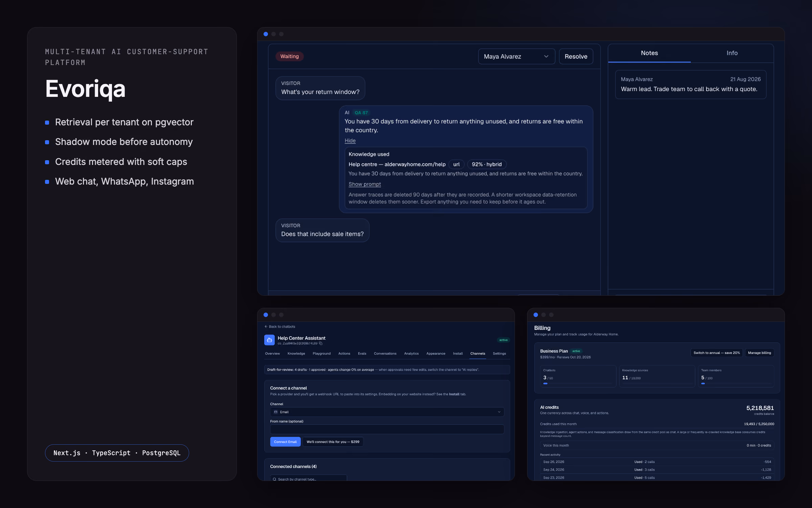Click the back arrow beside Back to chatbots

click(x=266, y=326)
